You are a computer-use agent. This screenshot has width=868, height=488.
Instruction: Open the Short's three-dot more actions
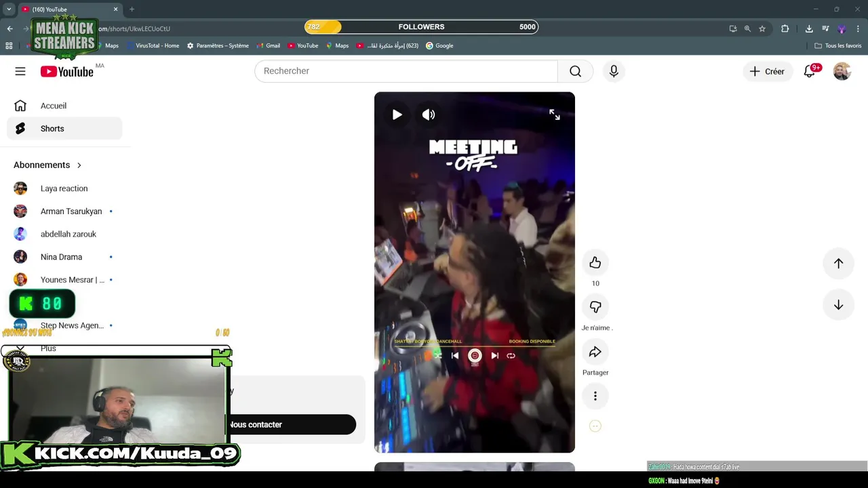[x=595, y=396]
